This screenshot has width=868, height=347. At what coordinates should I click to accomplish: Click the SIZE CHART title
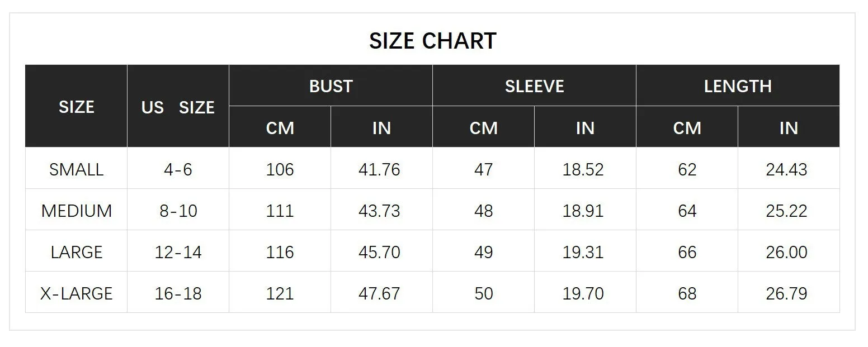(x=433, y=41)
